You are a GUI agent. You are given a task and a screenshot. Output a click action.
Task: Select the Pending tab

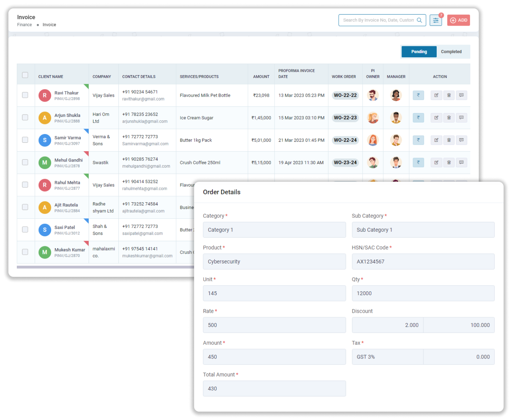click(x=419, y=52)
